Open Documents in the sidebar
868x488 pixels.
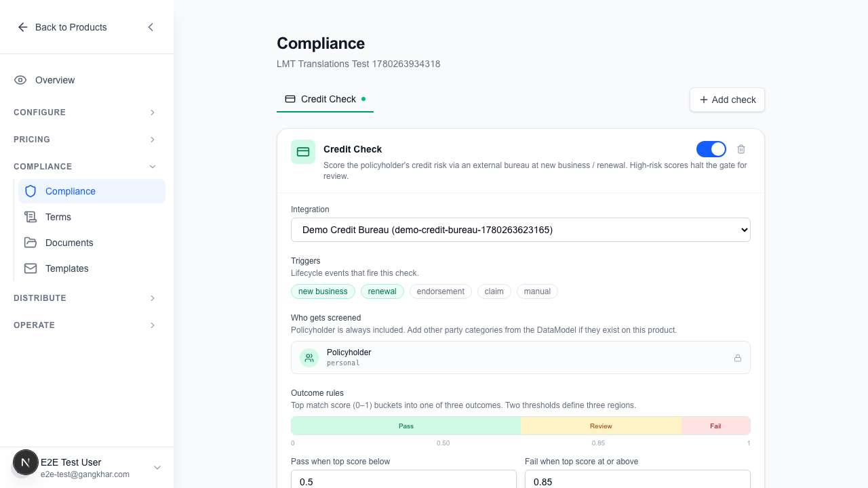[x=92, y=243]
